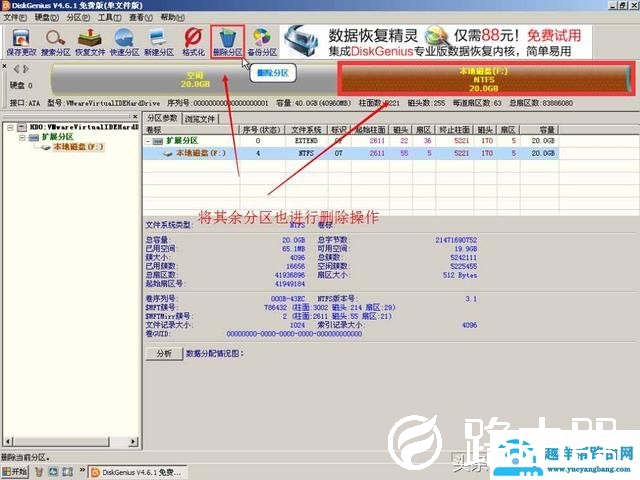Switch to the 浏览文件 tab
The image size is (640, 480).
tap(200, 119)
